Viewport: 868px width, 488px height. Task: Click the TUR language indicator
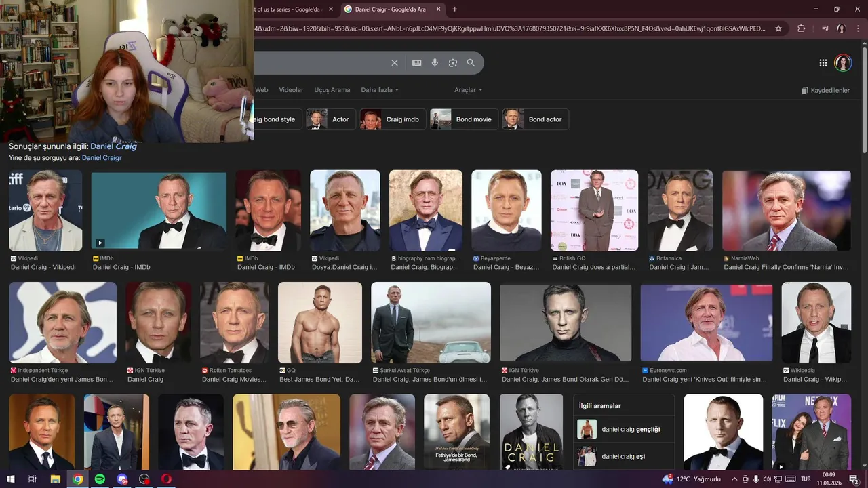click(x=806, y=479)
